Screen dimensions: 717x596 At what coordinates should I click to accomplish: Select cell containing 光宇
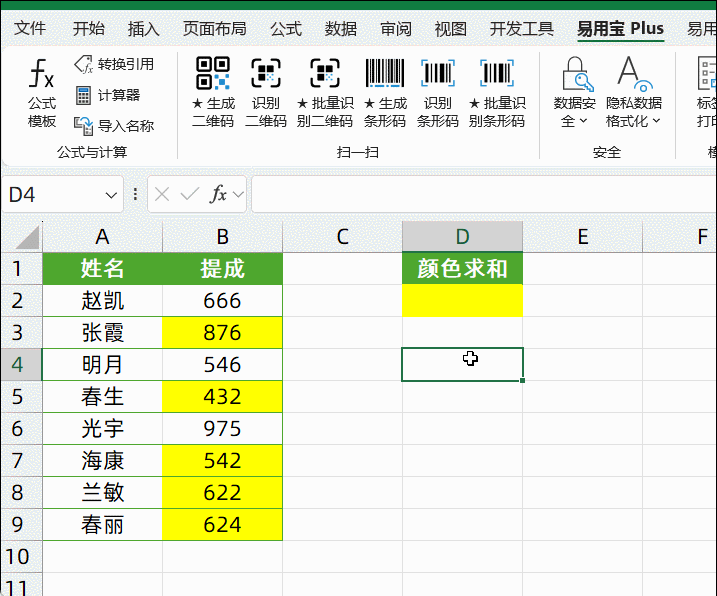(x=102, y=429)
